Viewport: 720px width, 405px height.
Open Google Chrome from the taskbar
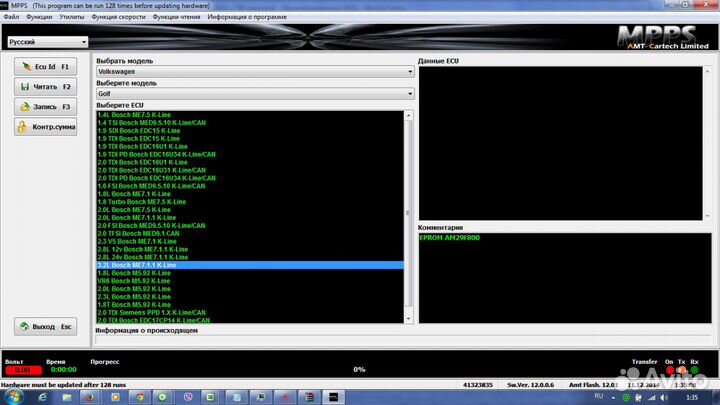(140, 397)
